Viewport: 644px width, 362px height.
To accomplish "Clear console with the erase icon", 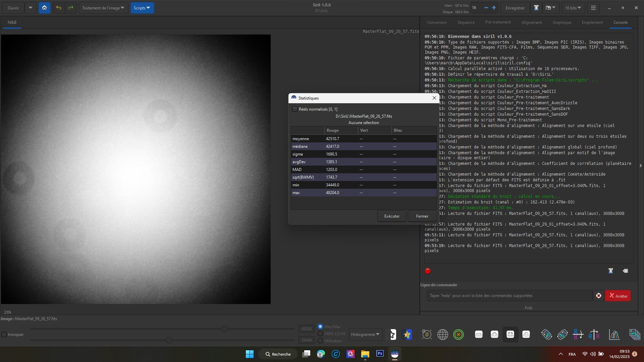I will tap(625, 271).
